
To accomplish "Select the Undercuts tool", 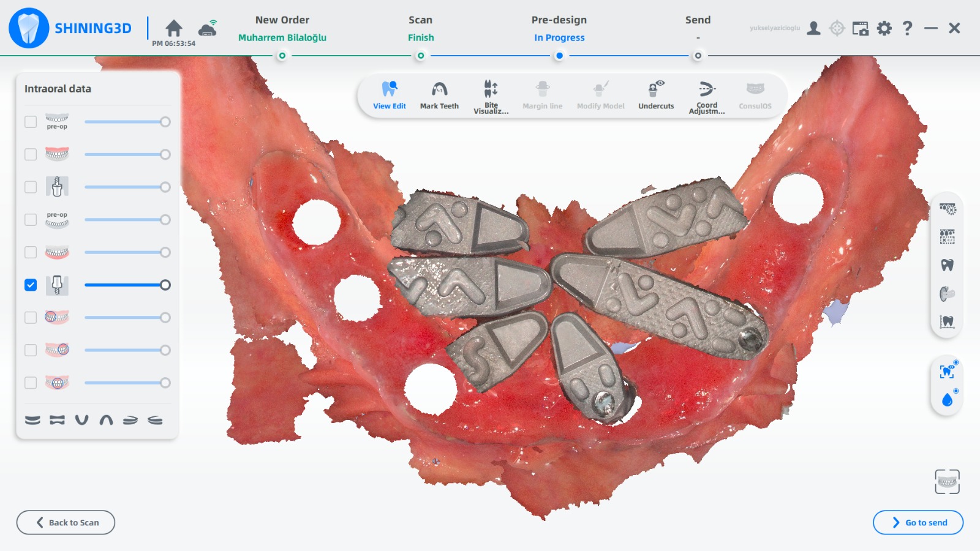I will (655, 96).
